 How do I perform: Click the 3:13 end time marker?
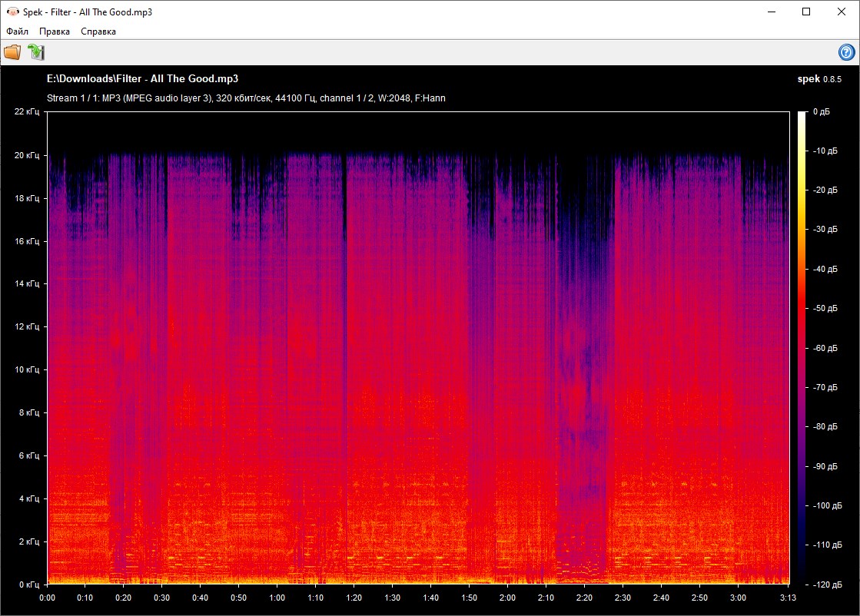789,598
